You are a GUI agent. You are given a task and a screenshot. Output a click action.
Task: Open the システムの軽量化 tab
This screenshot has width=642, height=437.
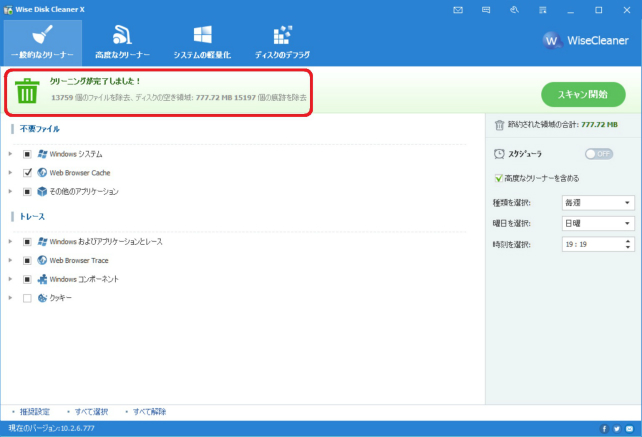(x=202, y=43)
